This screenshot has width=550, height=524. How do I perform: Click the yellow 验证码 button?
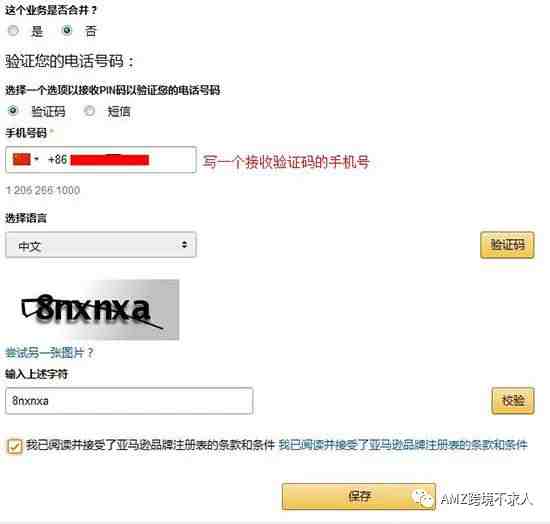click(x=507, y=245)
